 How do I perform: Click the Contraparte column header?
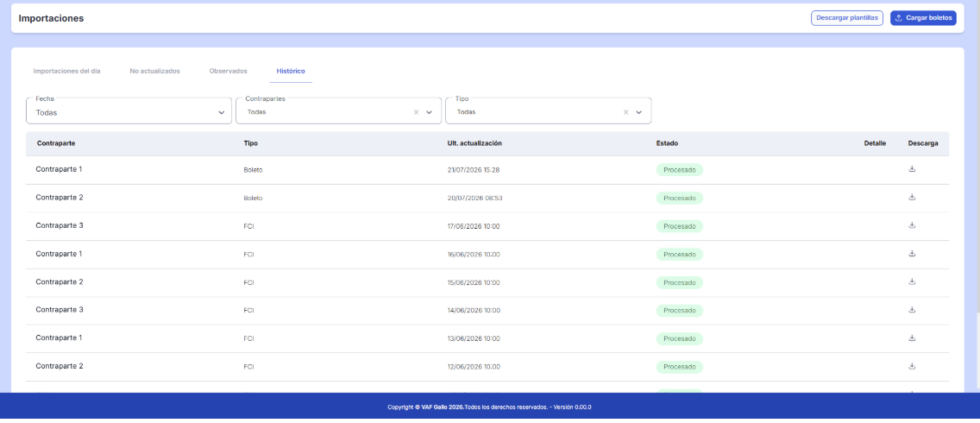pyautogui.click(x=56, y=143)
